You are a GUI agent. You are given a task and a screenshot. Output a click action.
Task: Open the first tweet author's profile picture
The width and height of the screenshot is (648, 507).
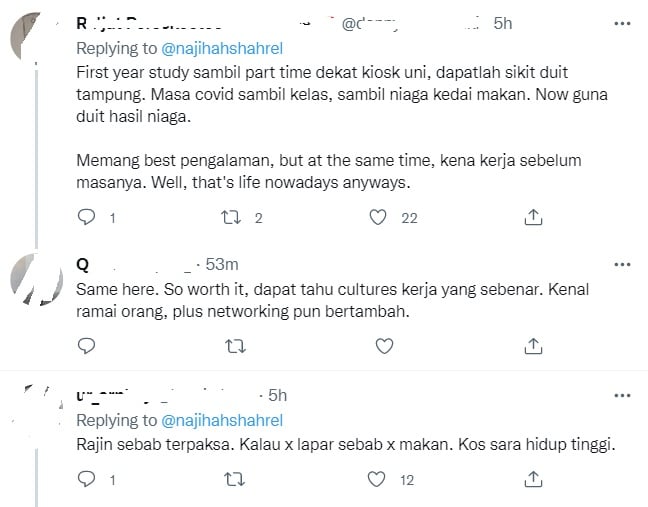click(x=37, y=42)
